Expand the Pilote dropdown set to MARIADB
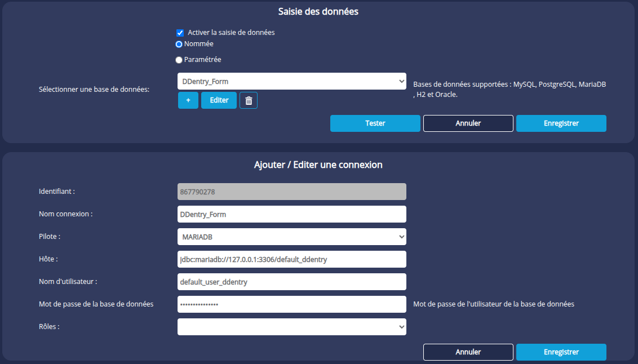This screenshot has height=364, width=638. point(291,237)
